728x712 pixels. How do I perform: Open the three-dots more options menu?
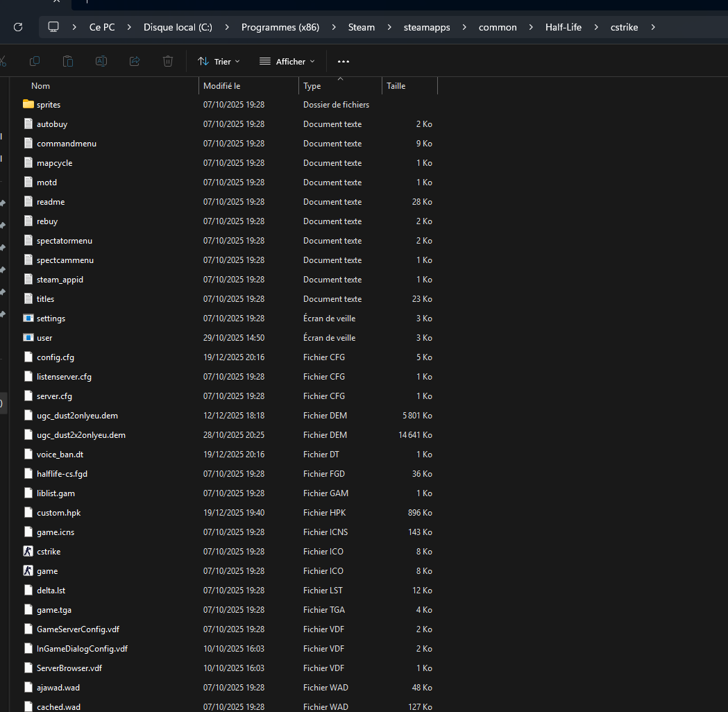click(x=343, y=61)
